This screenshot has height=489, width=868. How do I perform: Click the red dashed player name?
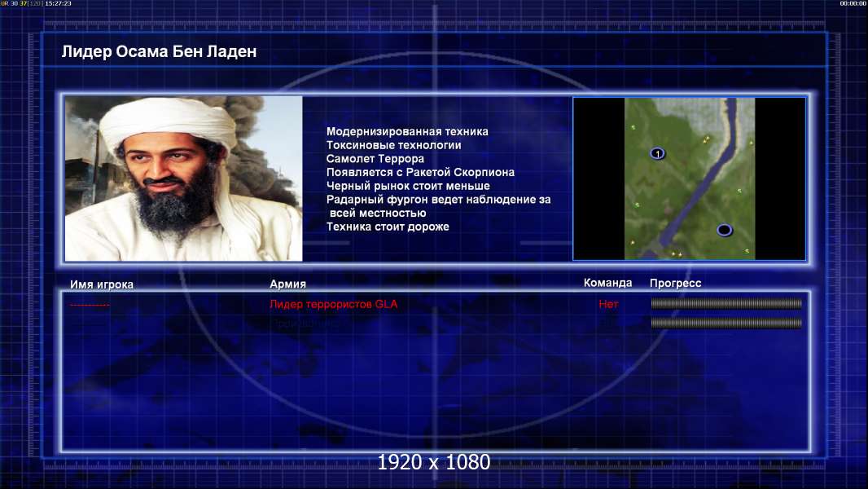(x=90, y=305)
